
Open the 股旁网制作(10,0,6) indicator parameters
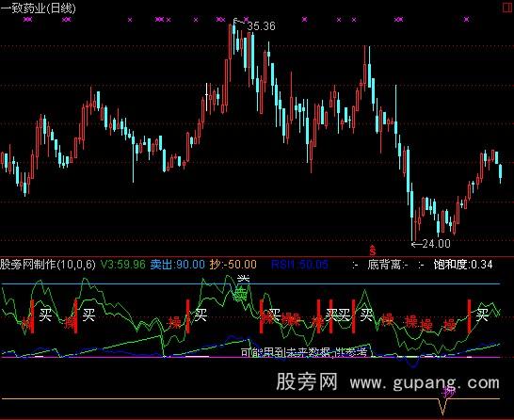[x=48, y=265]
